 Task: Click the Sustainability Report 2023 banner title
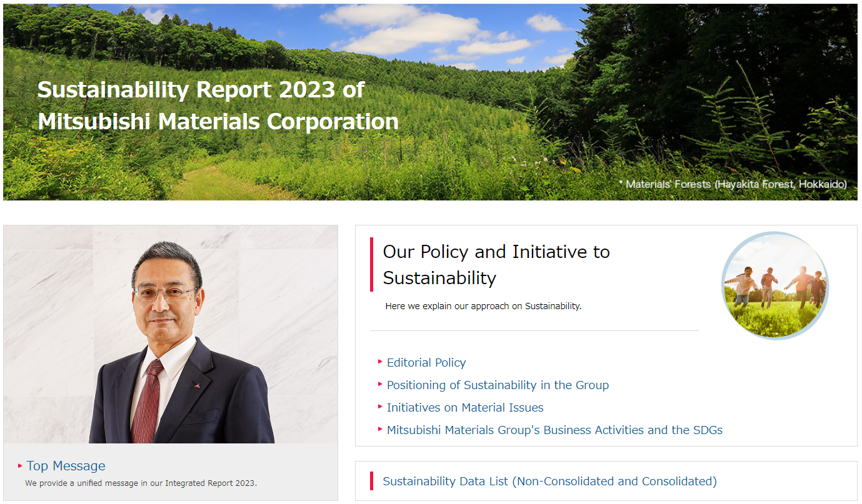(218, 106)
